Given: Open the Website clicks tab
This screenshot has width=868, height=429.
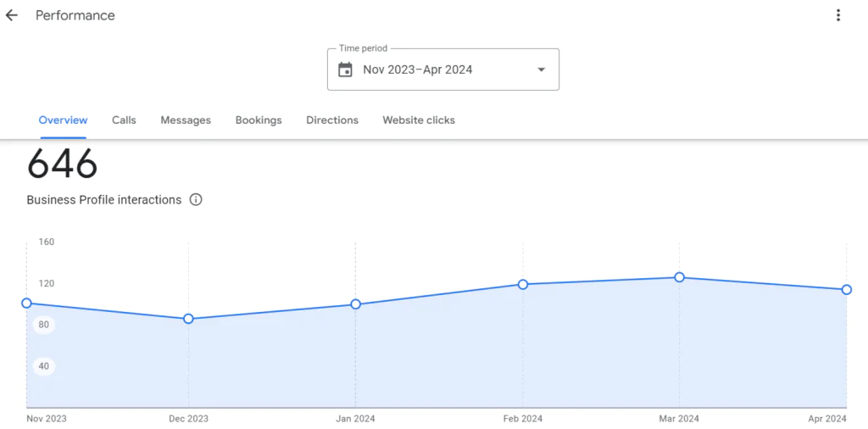Looking at the screenshot, I should click(x=419, y=120).
